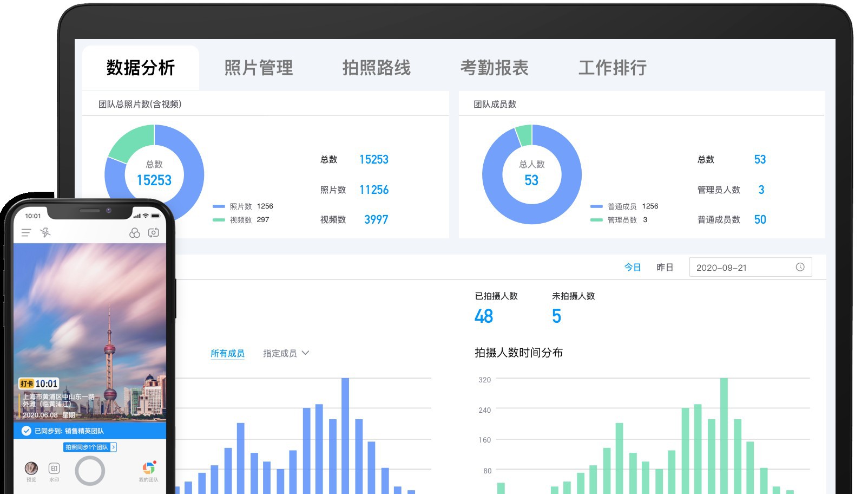The width and height of the screenshot is (868, 494).
Task: Select the 所有成员 filter
Action: coord(227,353)
